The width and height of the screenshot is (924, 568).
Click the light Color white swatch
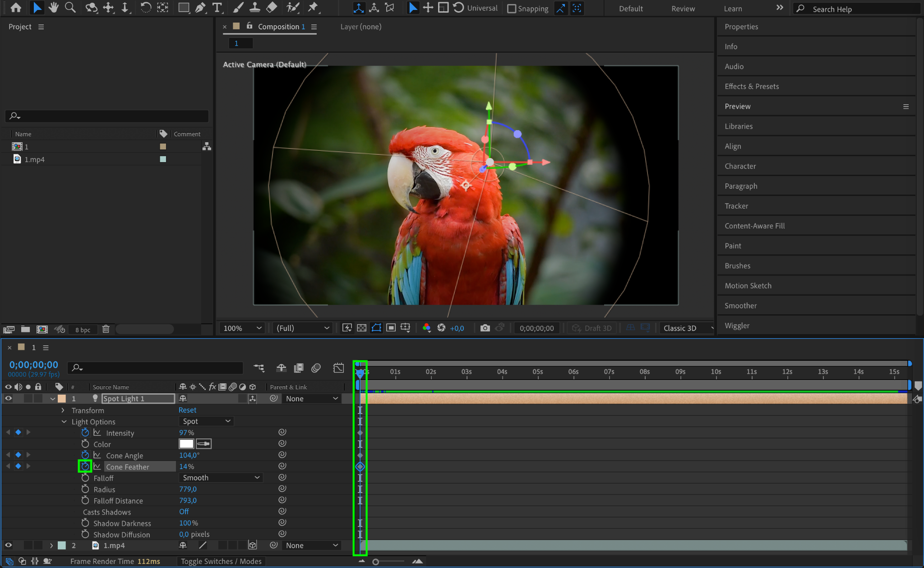coord(186,444)
